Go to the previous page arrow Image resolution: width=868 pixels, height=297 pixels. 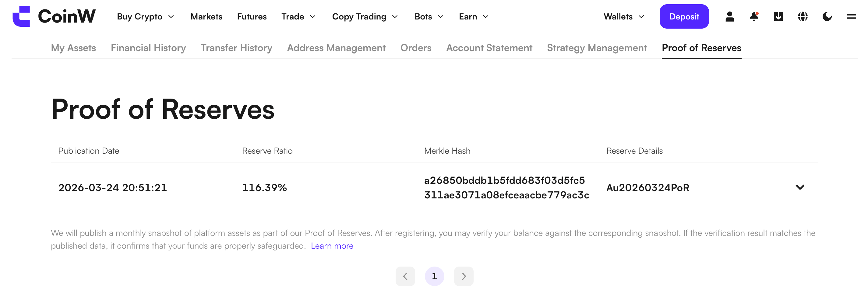(405, 276)
